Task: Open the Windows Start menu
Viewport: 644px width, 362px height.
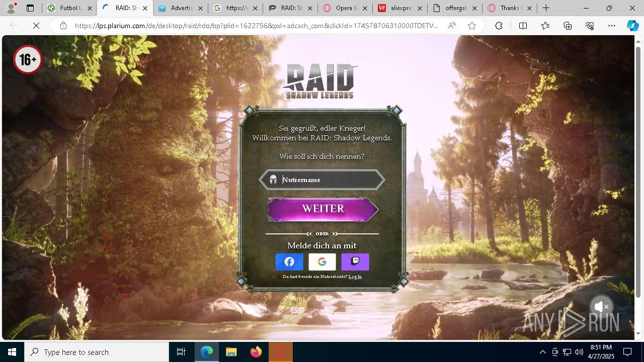Action: [12, 352]
